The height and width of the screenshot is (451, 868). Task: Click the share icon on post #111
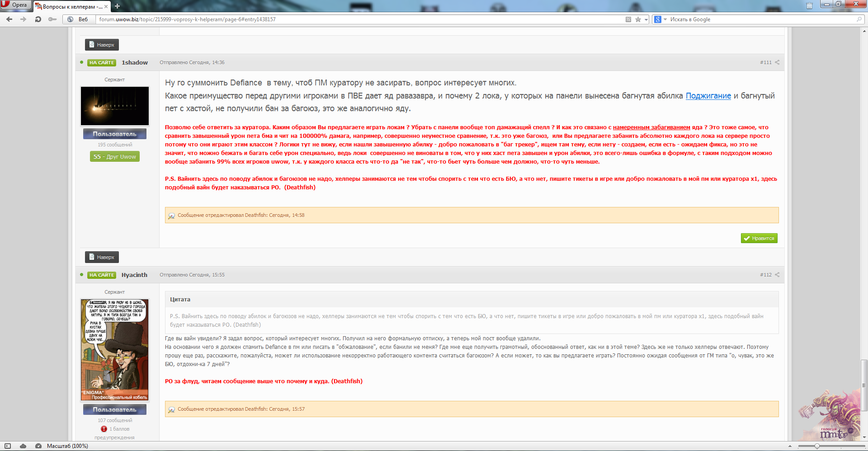tap(777, 62)
